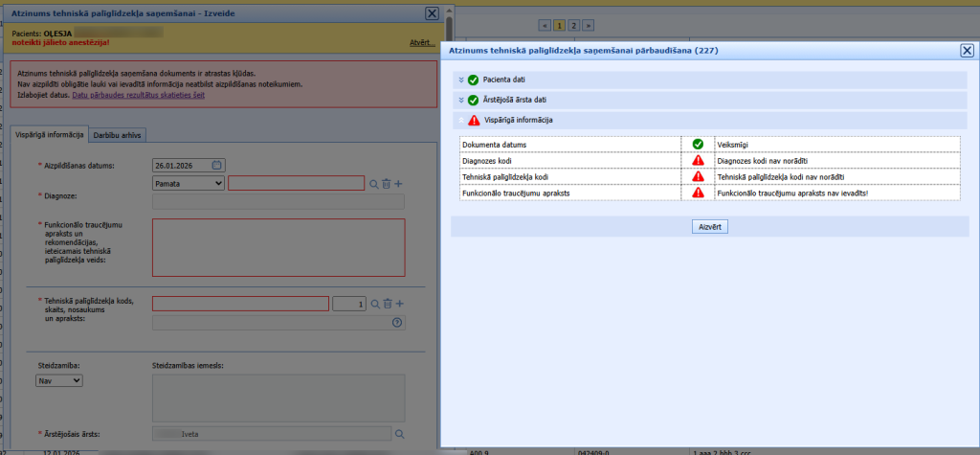Screen dimensions: 980x455
Task: Open Datu pārbaudes rezultātus skatieties šeit link
Action: pos(139,96)
